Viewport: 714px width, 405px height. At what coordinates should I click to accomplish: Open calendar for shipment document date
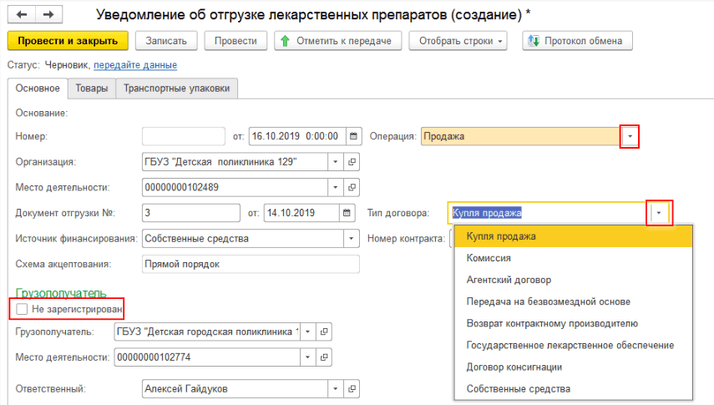pyautogui.click(x=347, y=213)
